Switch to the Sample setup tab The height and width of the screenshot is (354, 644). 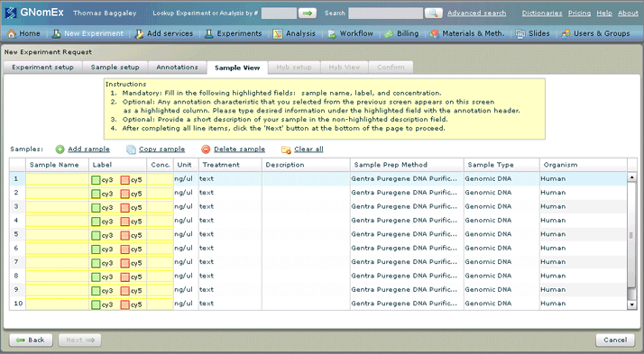pyautogui.click(x=115, y=68)
